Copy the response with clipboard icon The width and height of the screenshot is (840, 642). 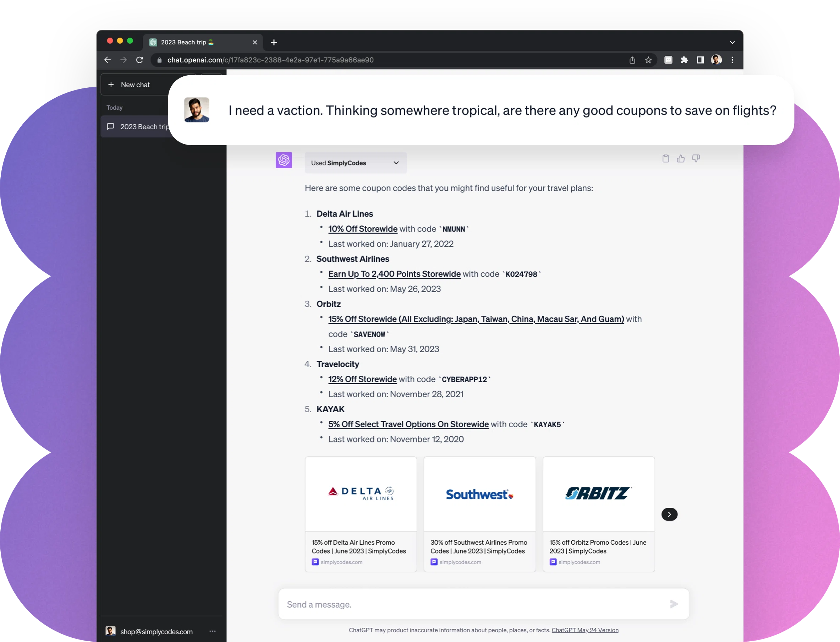[x=665, y=159]
